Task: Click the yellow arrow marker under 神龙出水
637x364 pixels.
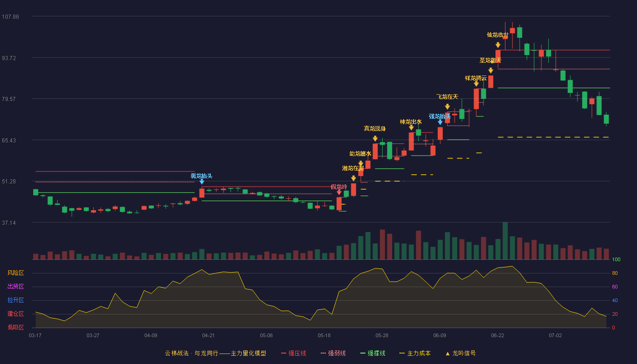Action: (x=411, y=128)
